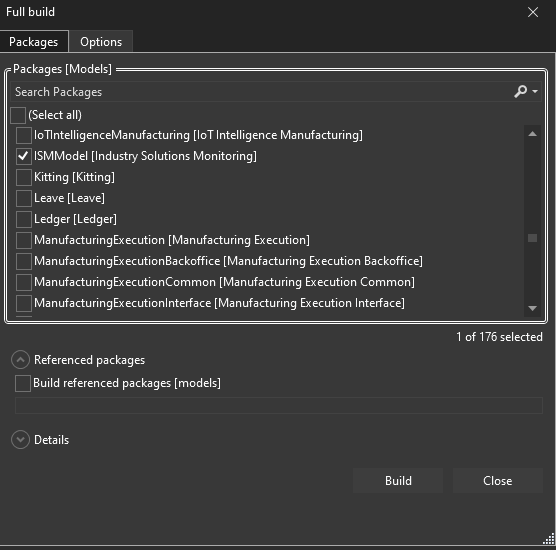Collapse the Referenced packages section
The height and width of the screenshot is (550, 556).
(20, 360)
